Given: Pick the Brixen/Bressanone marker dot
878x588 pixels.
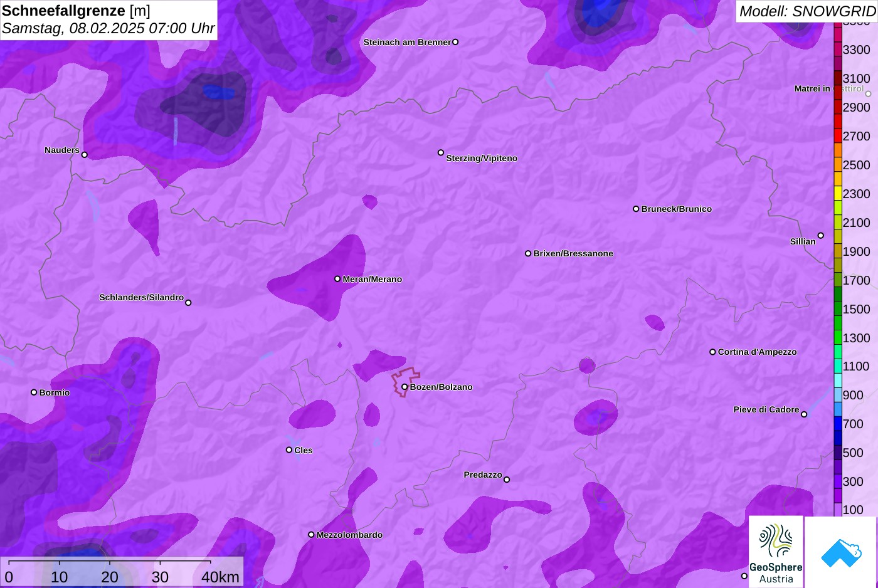Looking at the screenshot, I should coord(528,253).
